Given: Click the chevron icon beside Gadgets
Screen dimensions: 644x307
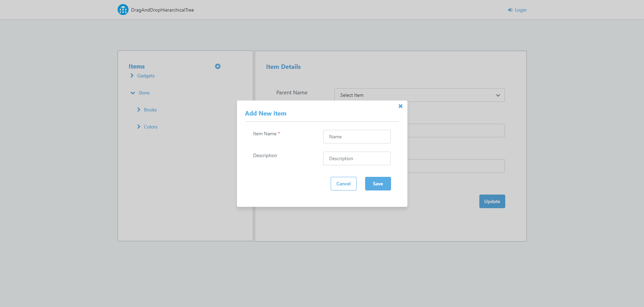Looking at the screenshot, I should (x=132, y=76).
